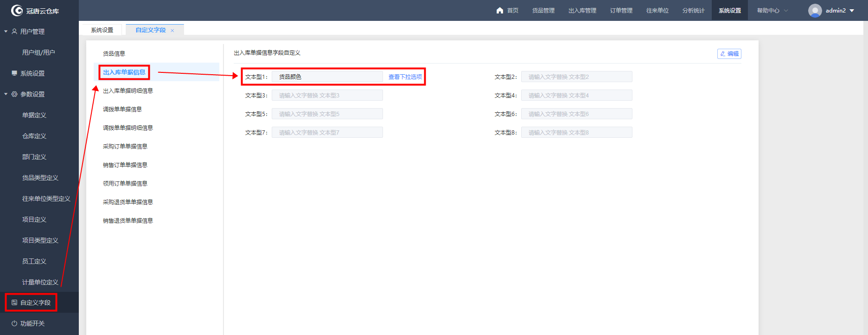This screenshot has width=868, height=335.
Task: Click the 文本型2 input field
Action: [577, 77]
